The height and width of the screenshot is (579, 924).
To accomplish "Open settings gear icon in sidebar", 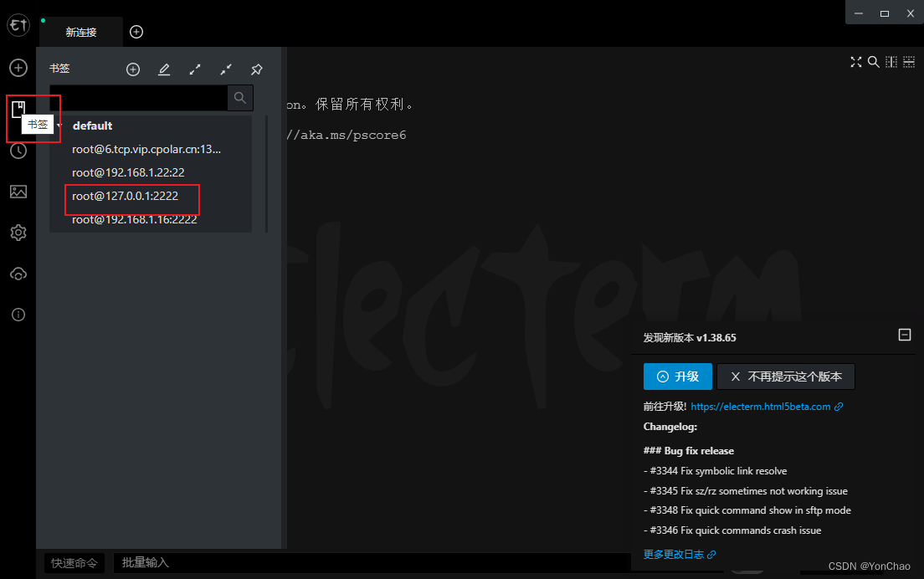I will (x=18, y=233).
